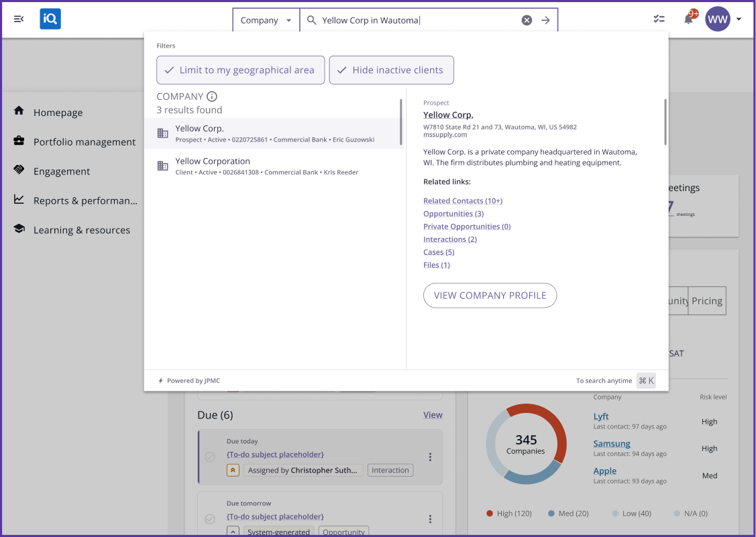
Task: Open the WW user avatar
Action: tap(717, 19)
